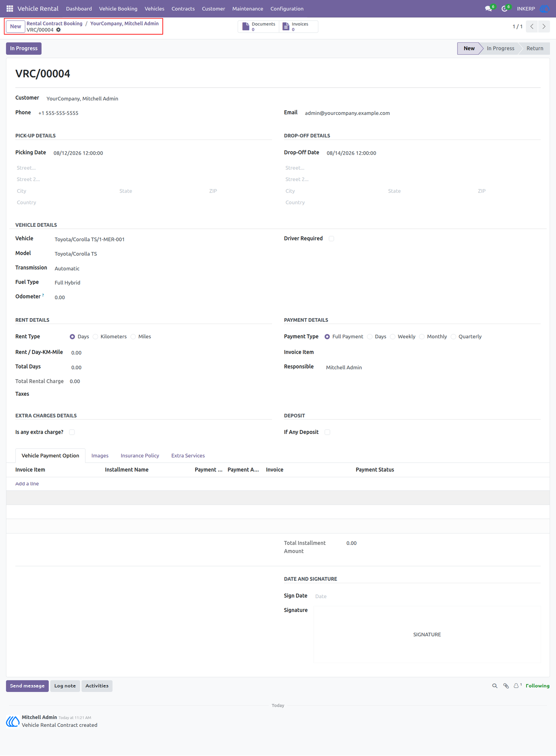Switch to the Images tab
Image resolution: width=556 pixels, height=756 pixels.
click(100, 456)
